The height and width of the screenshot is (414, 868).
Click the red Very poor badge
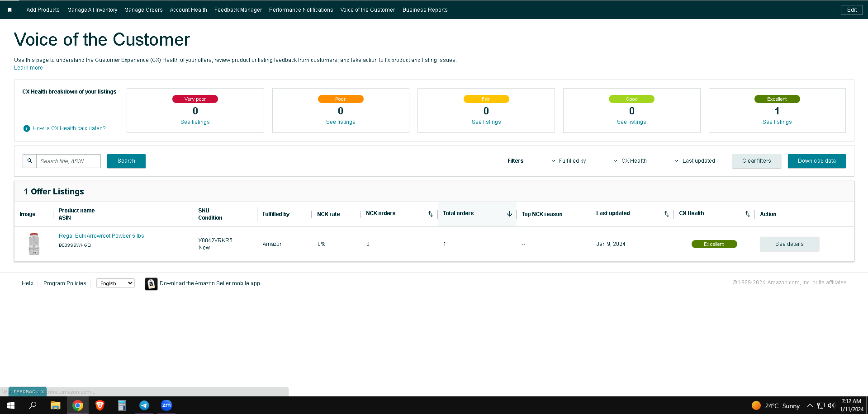[195, 99]
